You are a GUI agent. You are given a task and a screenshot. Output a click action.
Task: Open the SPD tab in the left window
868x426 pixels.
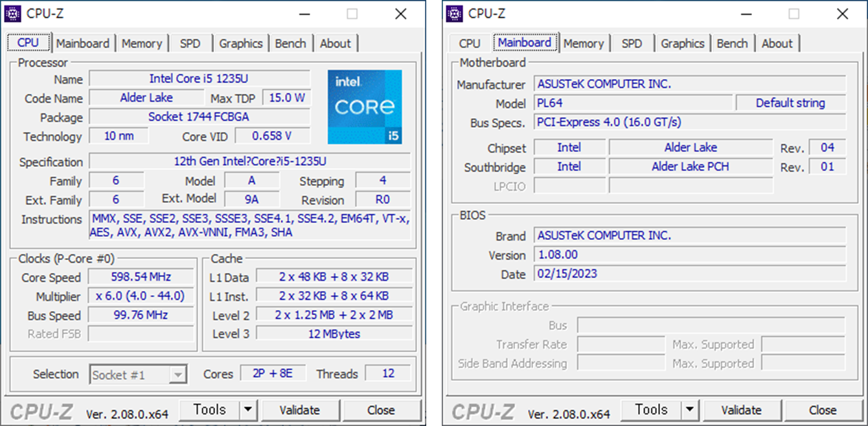tap(190, 43)
